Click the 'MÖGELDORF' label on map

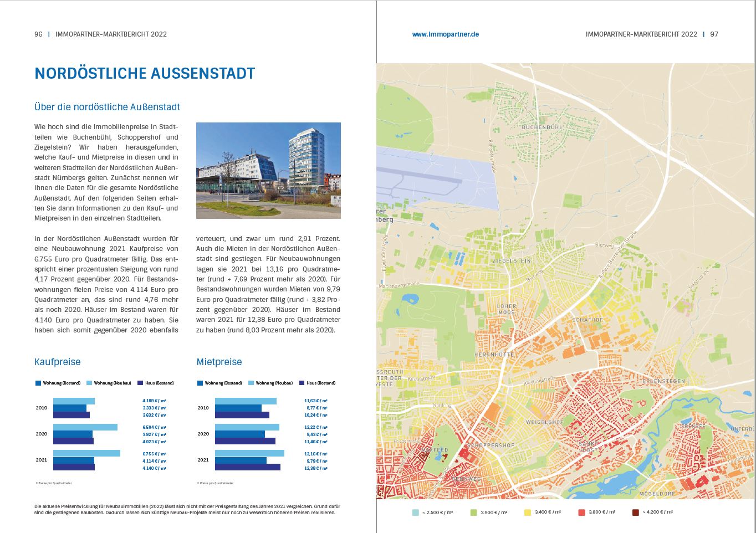657,493
